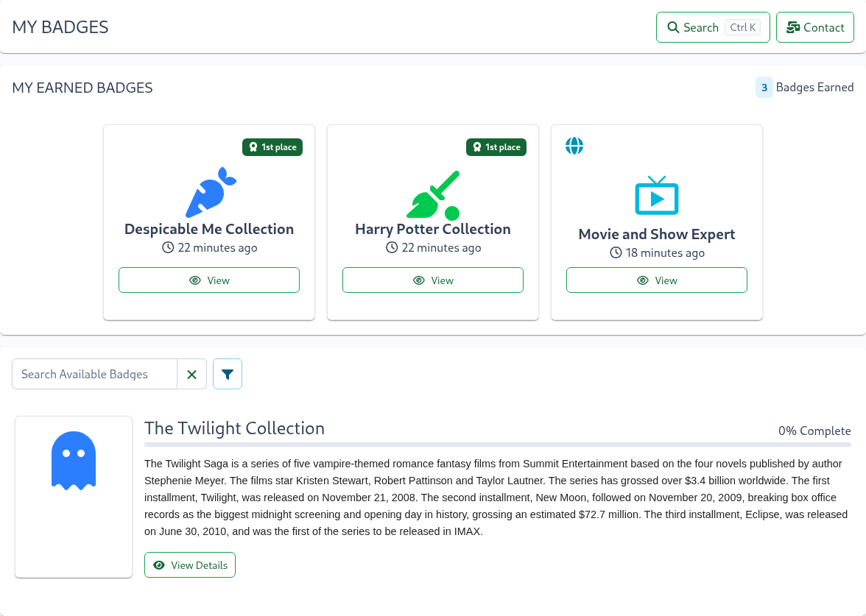Clear the badge search with X button
The image size is (866, 616).
click(191, 374)
